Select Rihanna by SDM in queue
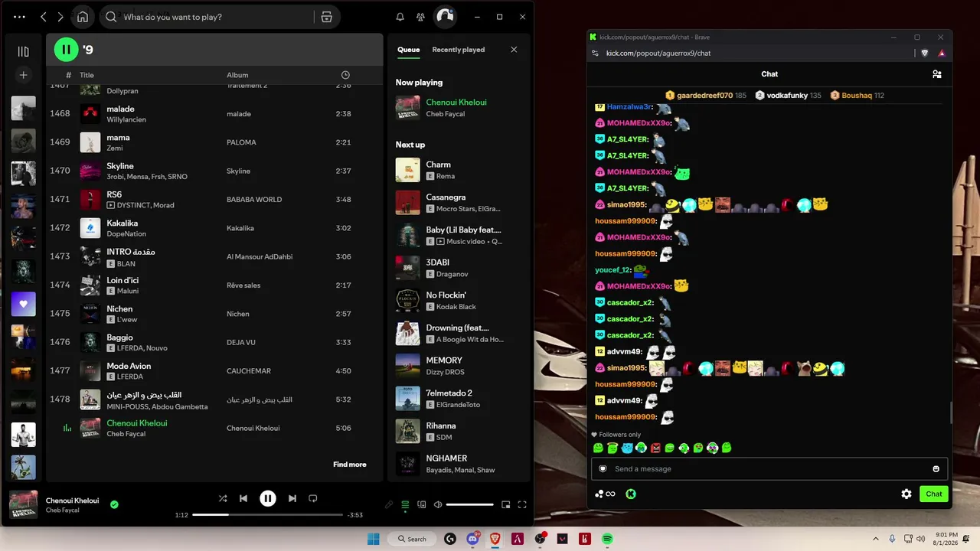Image resolution: width=980 pixels, height=551 pixels. coord(459,432)
